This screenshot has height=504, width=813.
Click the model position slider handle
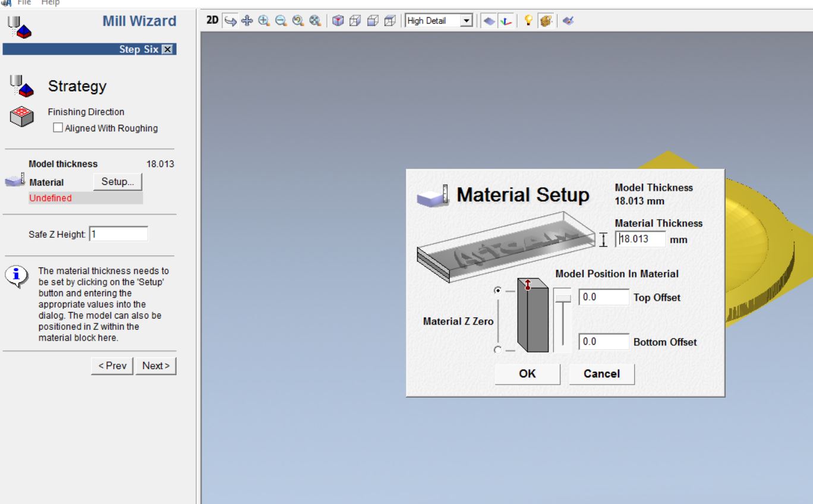point(562,297)
